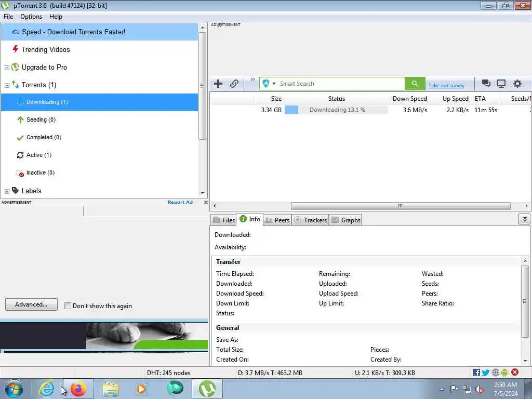Image resolution: width=532 pixels, height=399 pixels.
Task: Click the Downloading 13.1 % progress bar
Action: (x=336, y=110)
